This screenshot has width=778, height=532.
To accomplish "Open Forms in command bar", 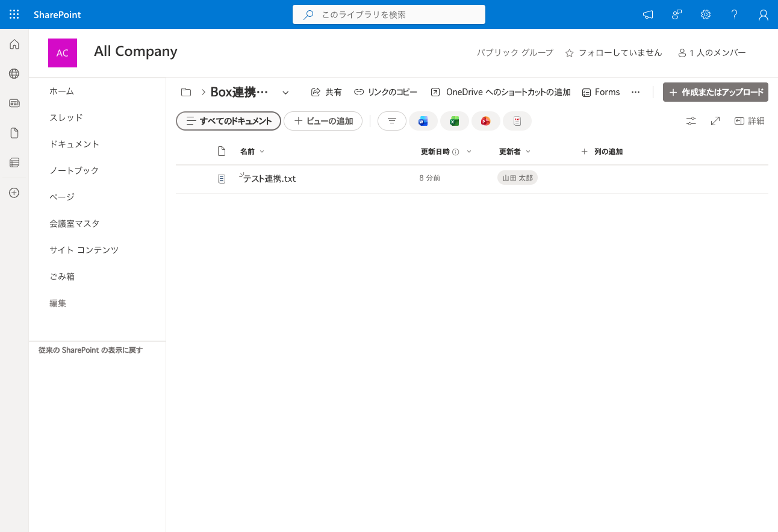I will point(601,92).
